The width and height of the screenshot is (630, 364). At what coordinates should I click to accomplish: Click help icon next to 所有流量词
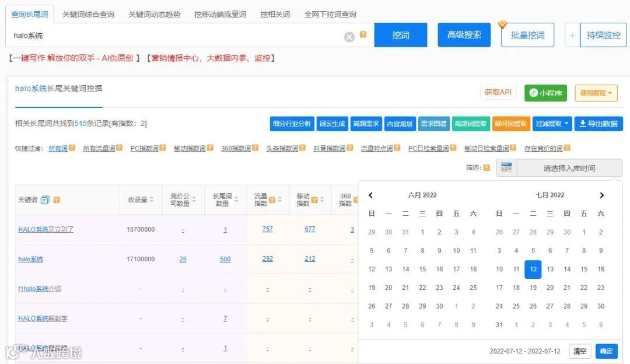click(119, 148)
